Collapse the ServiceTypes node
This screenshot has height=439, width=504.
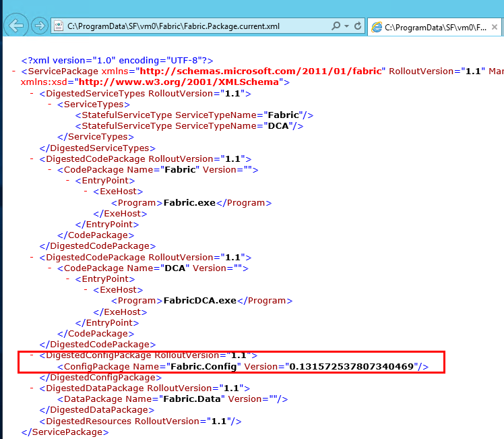coord(50,105)
